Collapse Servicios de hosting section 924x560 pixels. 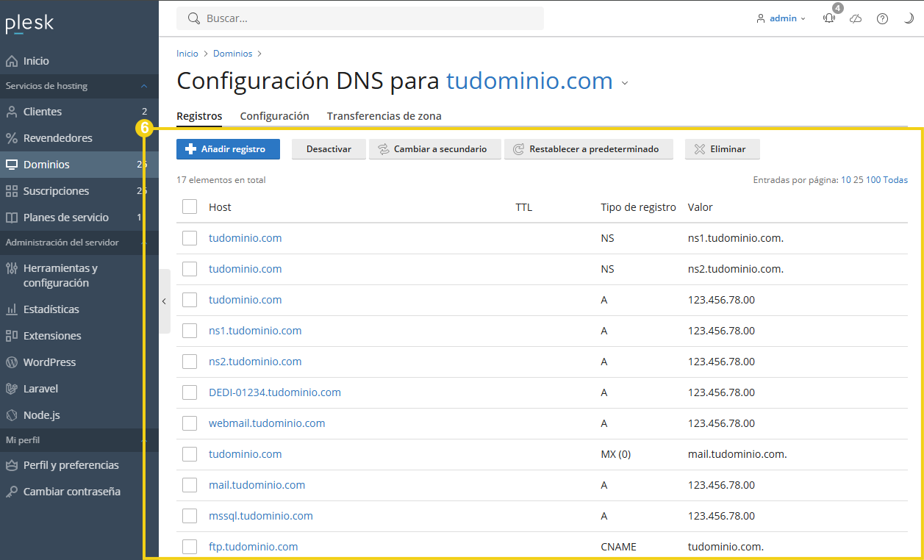(x=144, y=86)
